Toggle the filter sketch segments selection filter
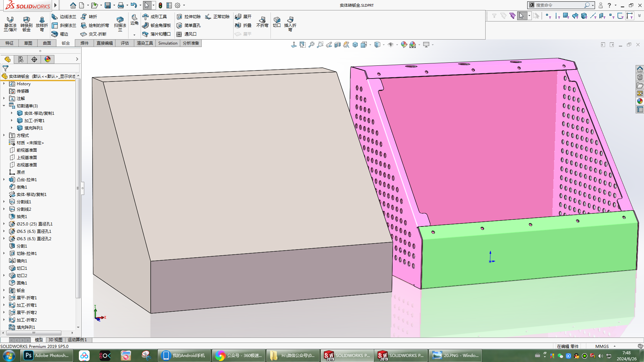The height and width of the screenshot is (362, 644). 621,16
